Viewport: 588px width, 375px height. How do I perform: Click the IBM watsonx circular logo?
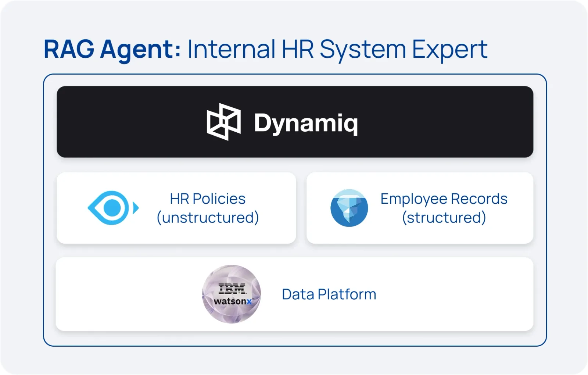232,294
